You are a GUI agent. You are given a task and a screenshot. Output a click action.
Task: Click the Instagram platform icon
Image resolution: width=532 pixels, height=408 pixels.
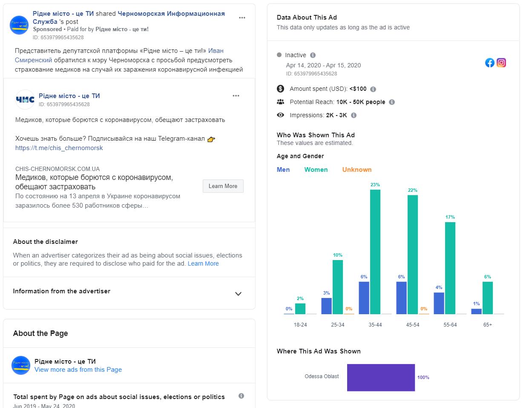[x=501, y=63]
